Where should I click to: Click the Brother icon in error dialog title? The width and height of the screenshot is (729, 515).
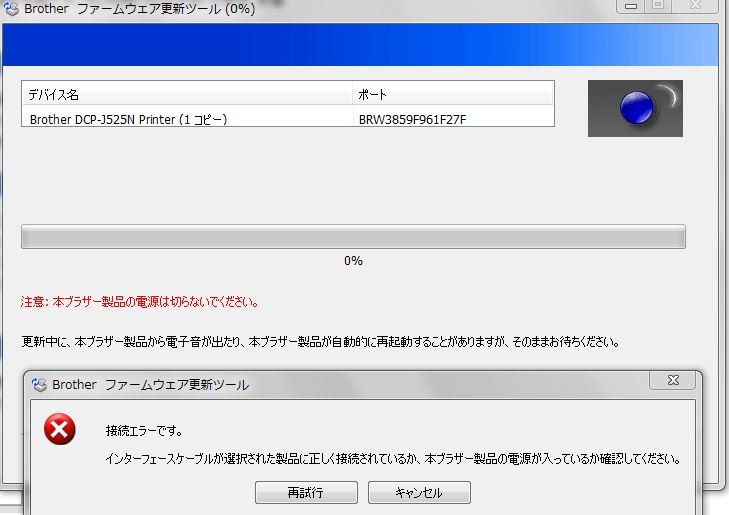pyautogui.click(x=39, y=384)
